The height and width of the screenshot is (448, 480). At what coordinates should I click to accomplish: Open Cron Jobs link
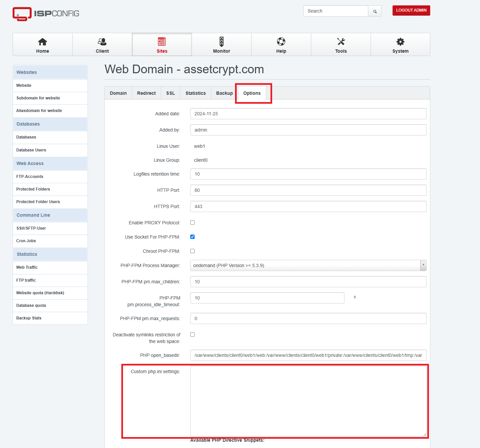(x=50, y=241)
